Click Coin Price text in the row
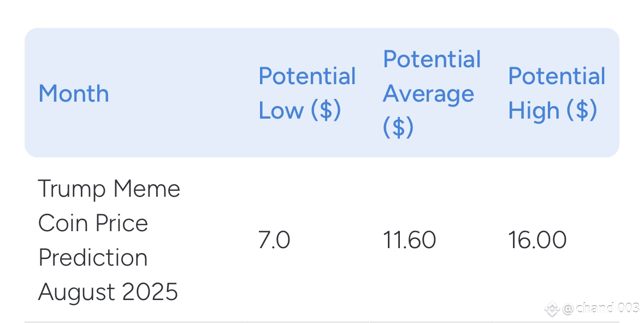644x323 pixels. (x=93, y=223)
